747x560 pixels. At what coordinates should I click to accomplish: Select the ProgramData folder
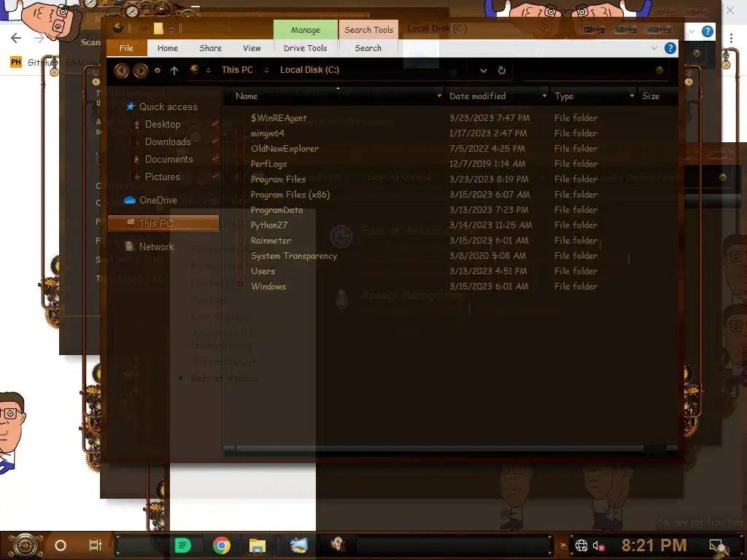[276, 210]
